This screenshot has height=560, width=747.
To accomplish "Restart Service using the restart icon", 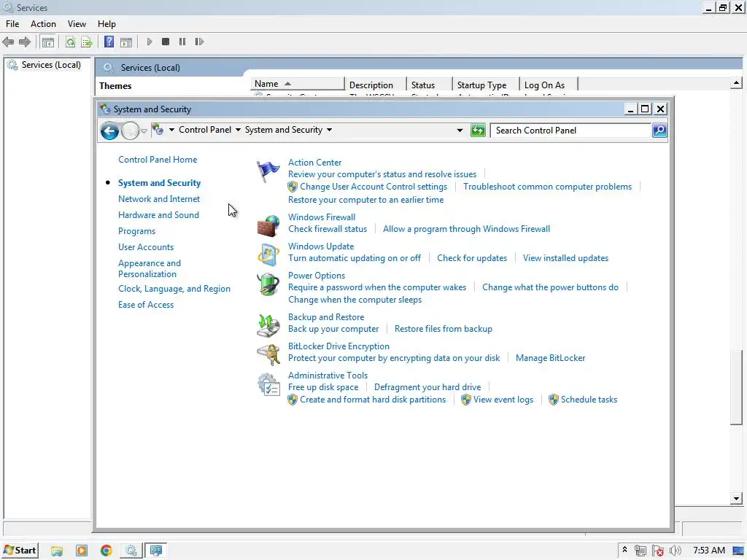I will pyautogui.click(x=199, y=42).
